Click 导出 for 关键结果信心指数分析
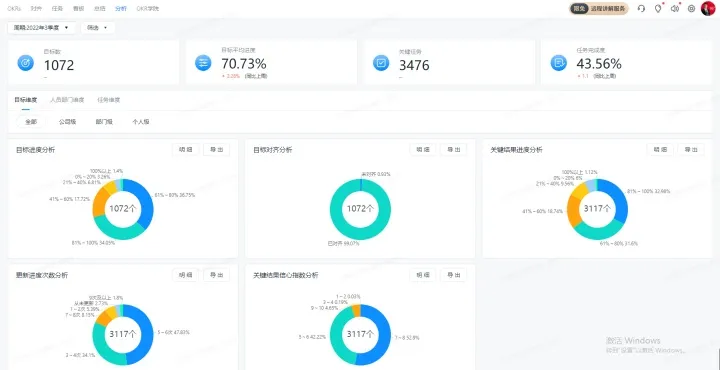 454,275
